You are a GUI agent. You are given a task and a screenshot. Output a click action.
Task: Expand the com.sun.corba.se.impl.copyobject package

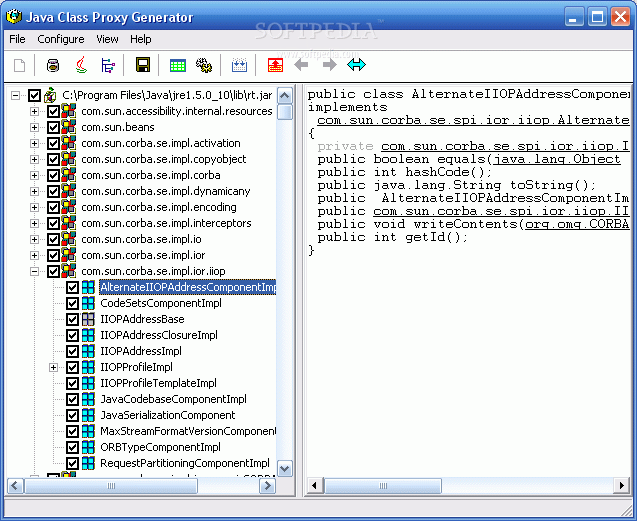(35, 159)
